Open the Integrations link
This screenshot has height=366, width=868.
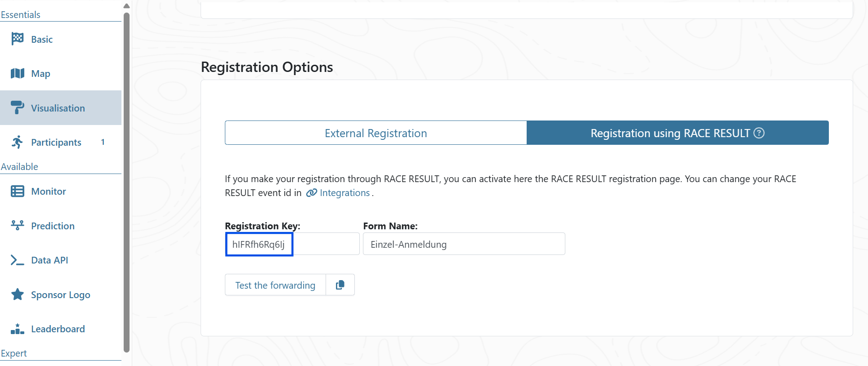click(345, 193)
